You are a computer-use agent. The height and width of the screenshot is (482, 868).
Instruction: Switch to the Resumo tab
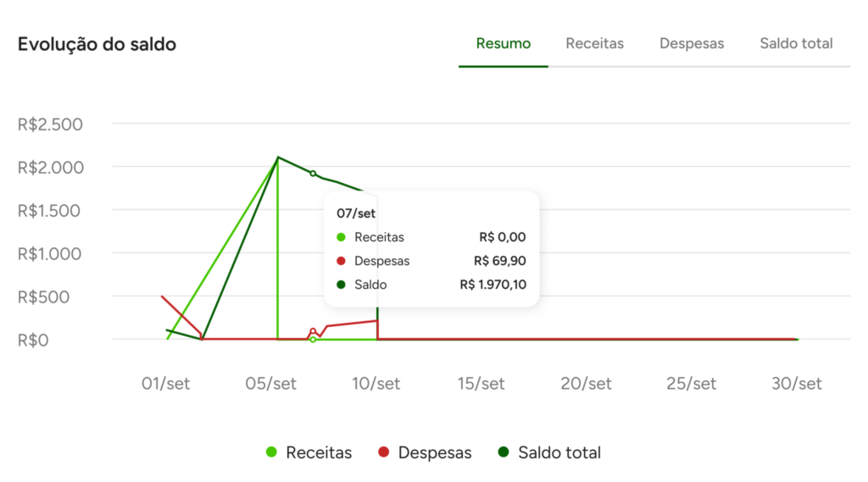[x=503, y=43]
